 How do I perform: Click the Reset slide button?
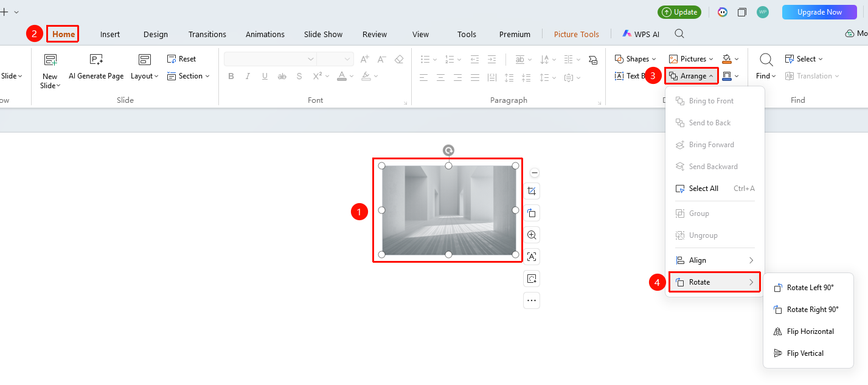181,59
